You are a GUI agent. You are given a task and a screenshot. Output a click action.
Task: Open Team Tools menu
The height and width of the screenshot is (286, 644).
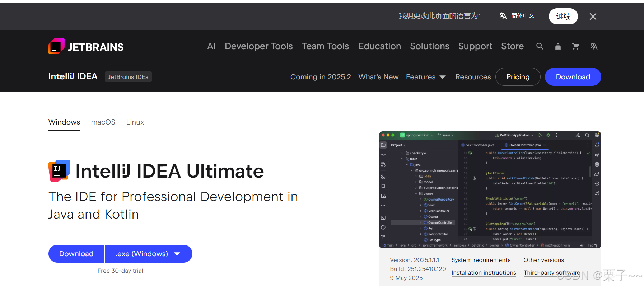pyautogui.click(x=325, y=46)
